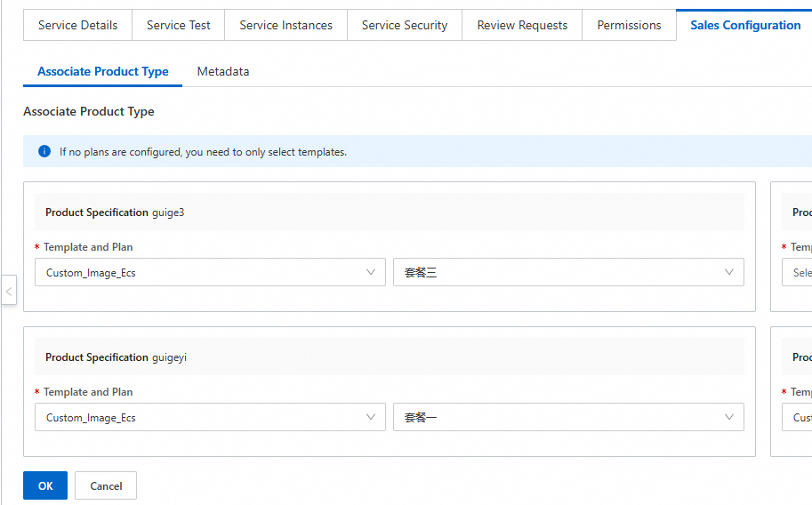Open the Service Instances tab
Image resolution: width=812 pixels, height=505 pixels.
(x=285, y=25)
